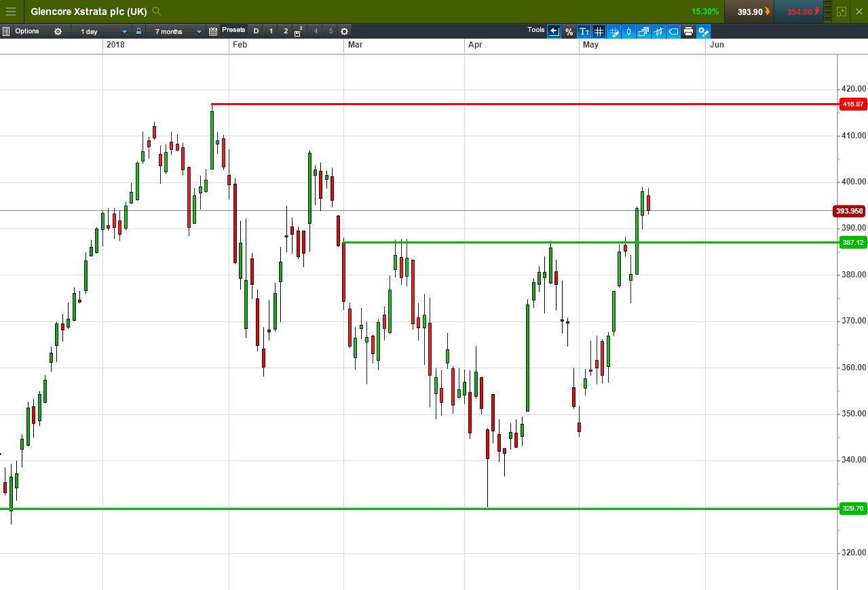Image resolution: width=868 pixels, height=590 pixels.
Task: Click the price label tag tool
Action: pos(673,31)
